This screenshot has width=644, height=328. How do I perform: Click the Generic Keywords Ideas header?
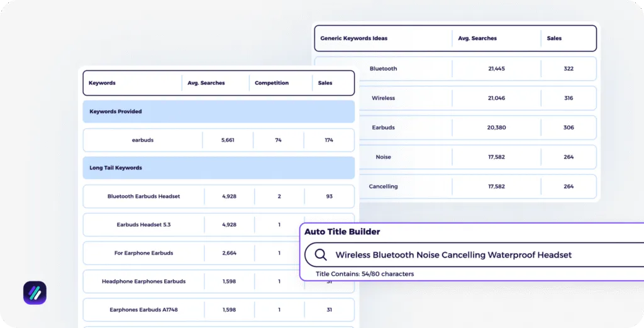tap(353, 38)
